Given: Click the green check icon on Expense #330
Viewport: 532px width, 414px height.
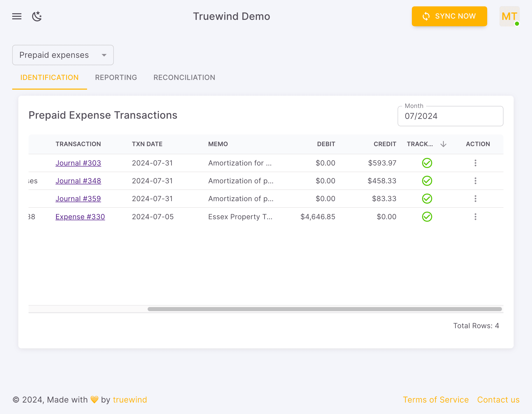Looking at the screenshot, I should tap(427, 217).
